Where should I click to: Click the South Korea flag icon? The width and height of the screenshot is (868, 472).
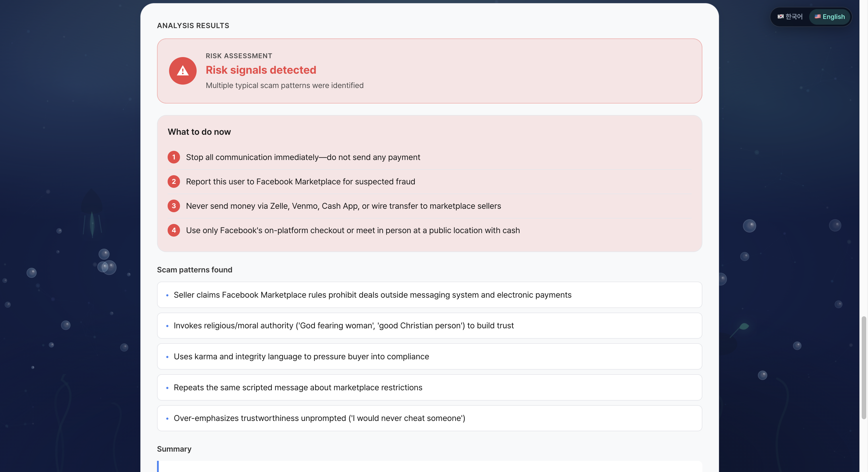tap(780, 17)
